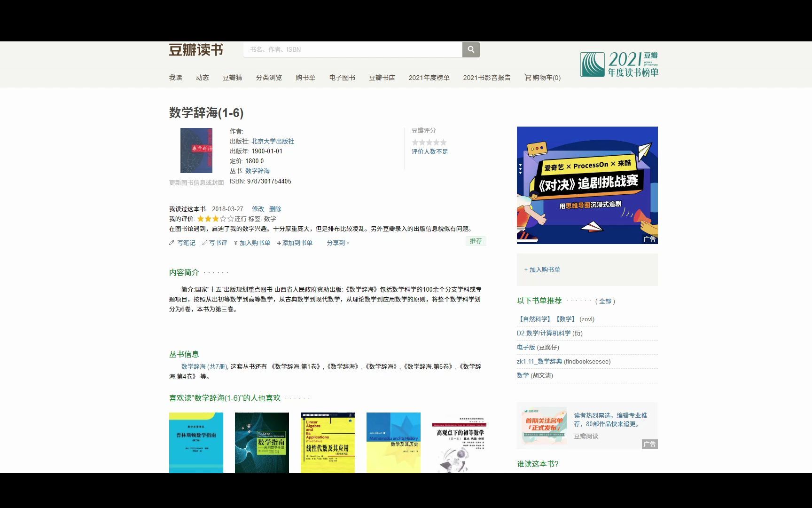Click the 定价 value 1800.0
This screenshot has width=812, height=508.
pyautogui.click(x=255, y=161)
